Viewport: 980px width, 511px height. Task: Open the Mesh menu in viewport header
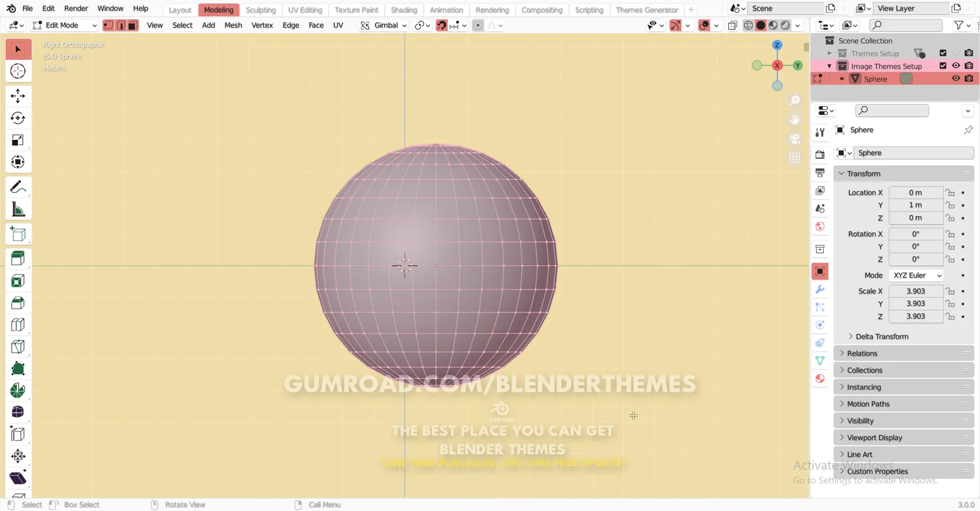(233, 25)
